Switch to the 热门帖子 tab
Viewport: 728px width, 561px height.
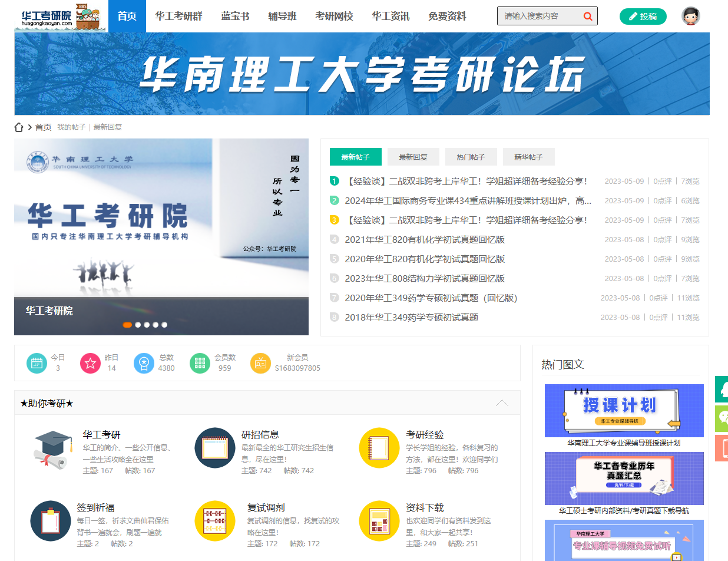471,157
